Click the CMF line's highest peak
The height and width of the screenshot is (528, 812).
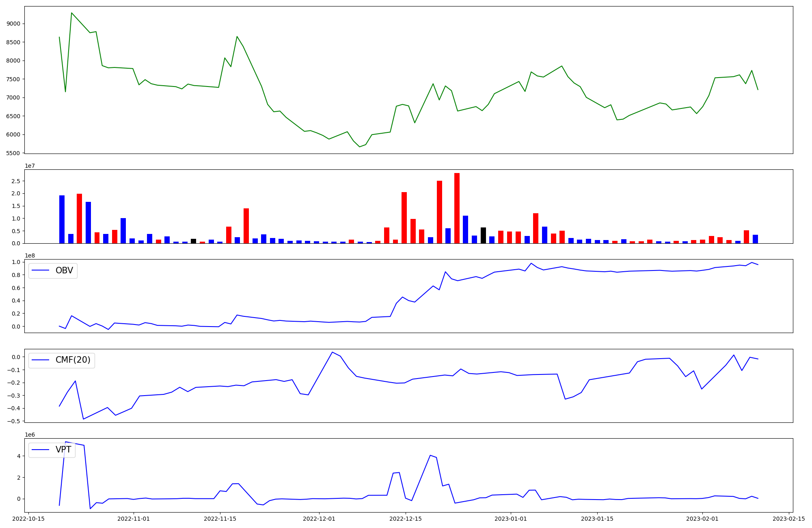(332, 352)
